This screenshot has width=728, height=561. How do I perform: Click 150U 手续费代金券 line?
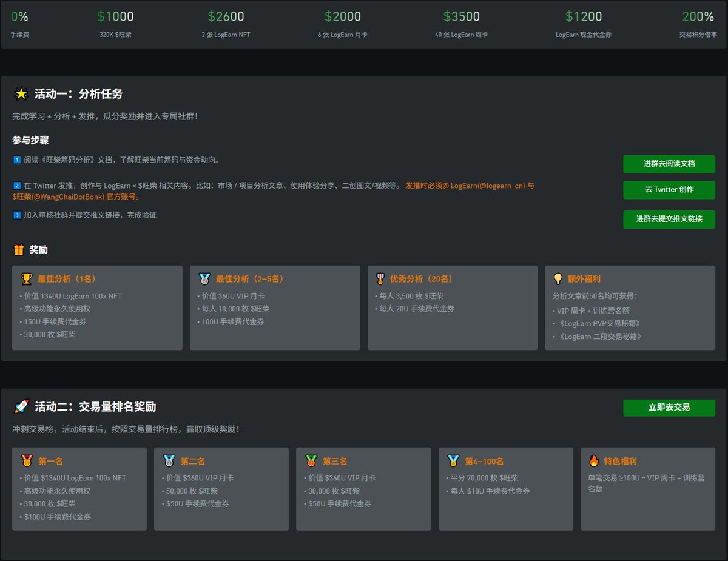[53, 321]
